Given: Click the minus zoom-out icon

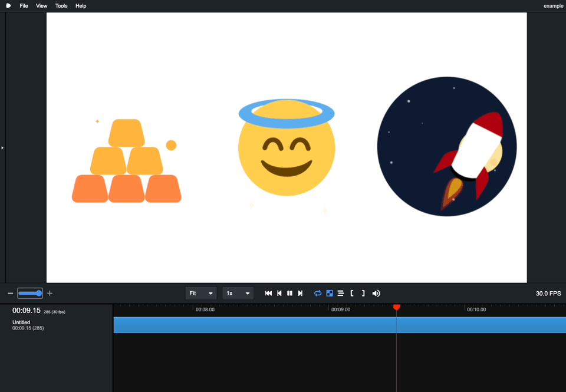Looking at the screenshot, I should point(10,293).
